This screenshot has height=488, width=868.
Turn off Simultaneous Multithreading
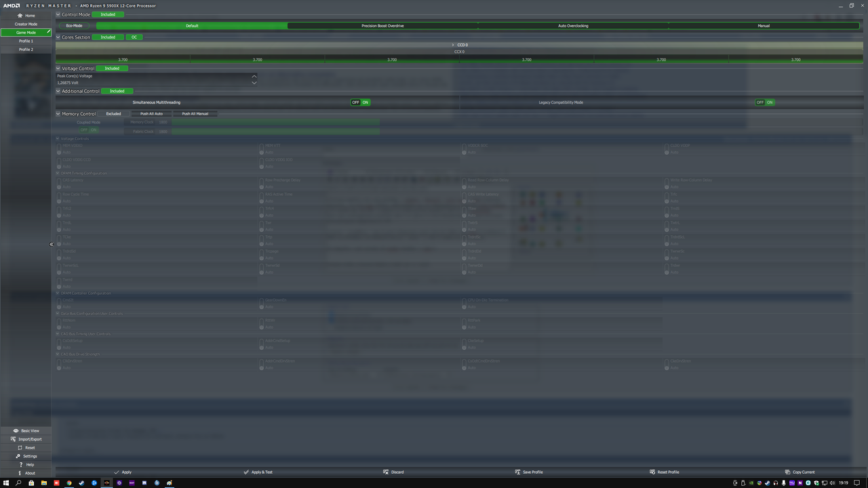click(355, 102)
